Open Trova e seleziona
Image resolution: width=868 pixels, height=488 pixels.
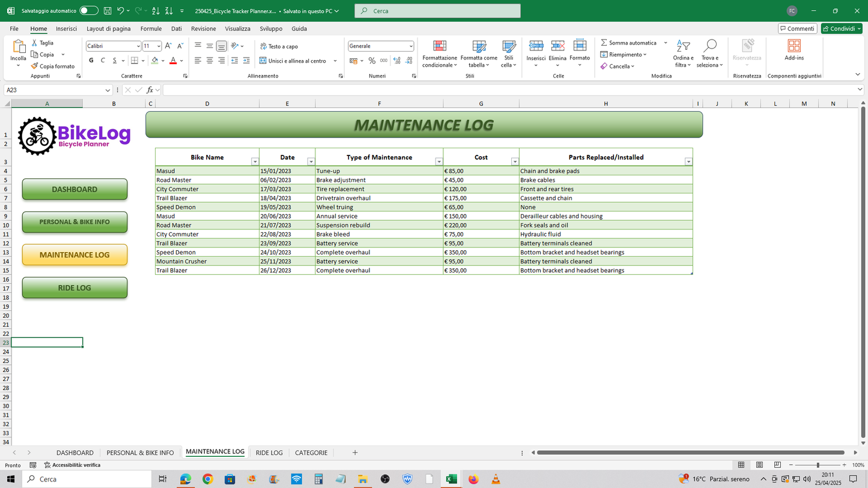[710, 53]
